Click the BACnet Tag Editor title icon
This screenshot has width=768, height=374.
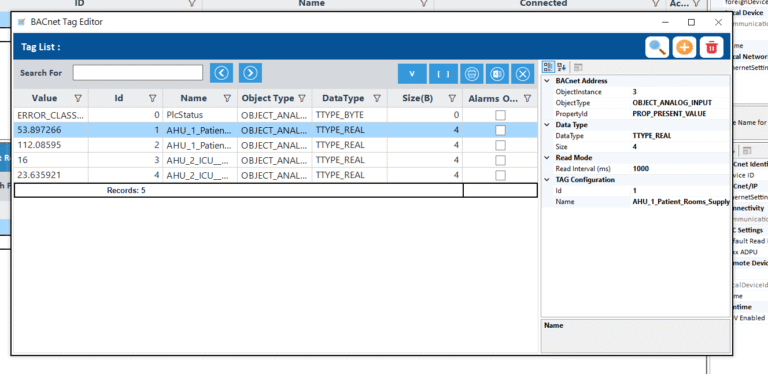(22, 22)
